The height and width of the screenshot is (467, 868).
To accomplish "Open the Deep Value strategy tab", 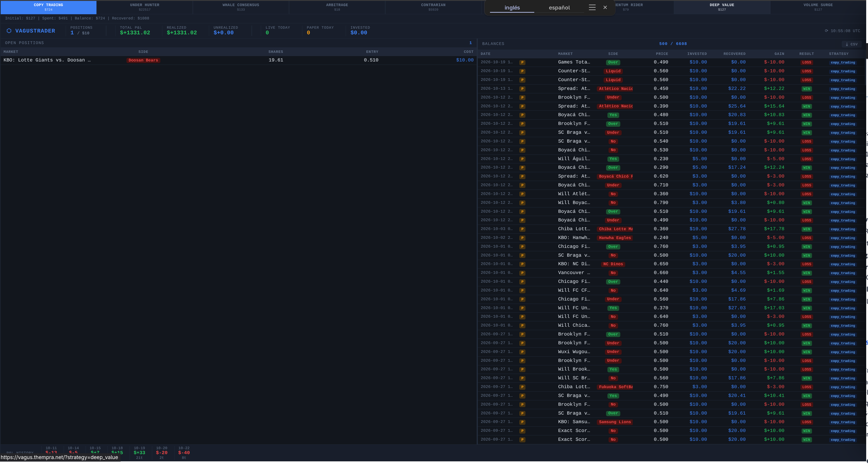I will point(722,7).
